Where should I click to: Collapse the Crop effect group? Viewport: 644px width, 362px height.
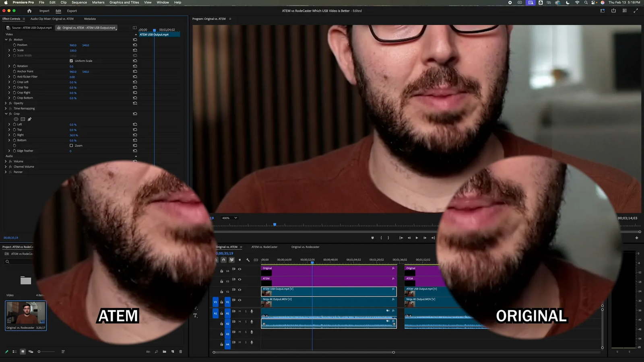(x=6, y=114)
